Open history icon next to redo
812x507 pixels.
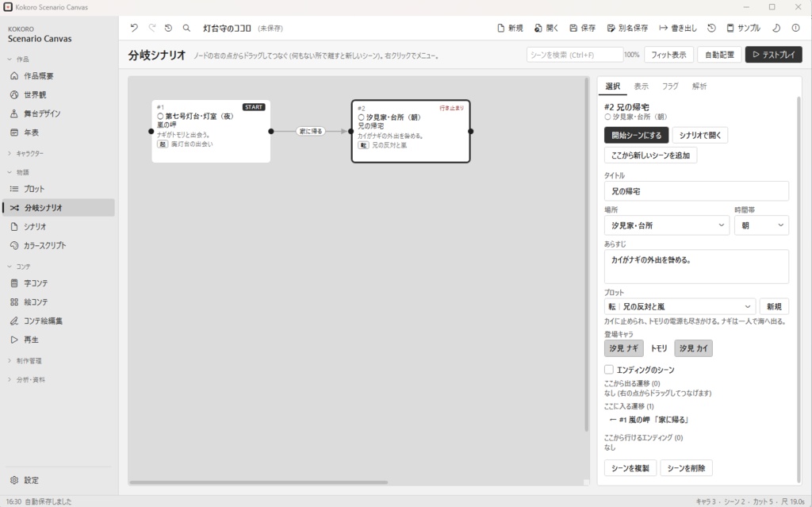(168, 28)
